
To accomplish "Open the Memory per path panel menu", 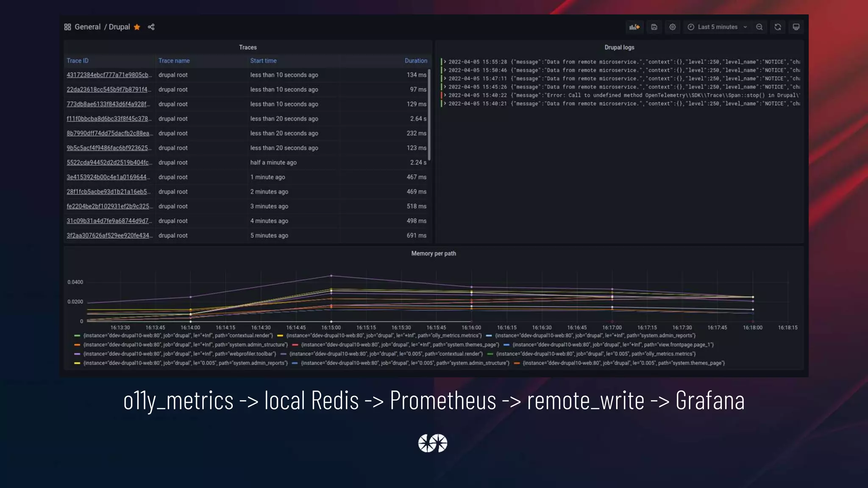I will coord(434,253).
